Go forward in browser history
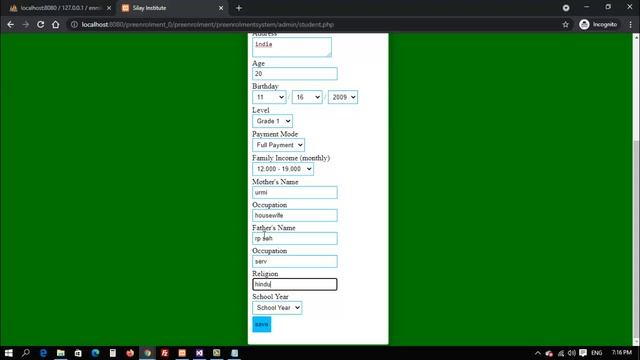Image resolution: width=640 pixels, height=360 pixels. pyautogui.click(x=25, y=24)
